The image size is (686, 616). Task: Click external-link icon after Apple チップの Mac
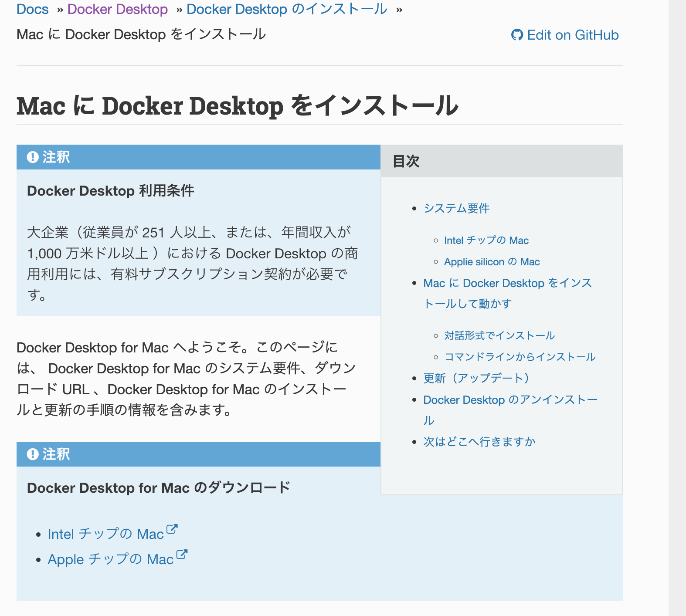pyautogui.click(x=182, y=555)
